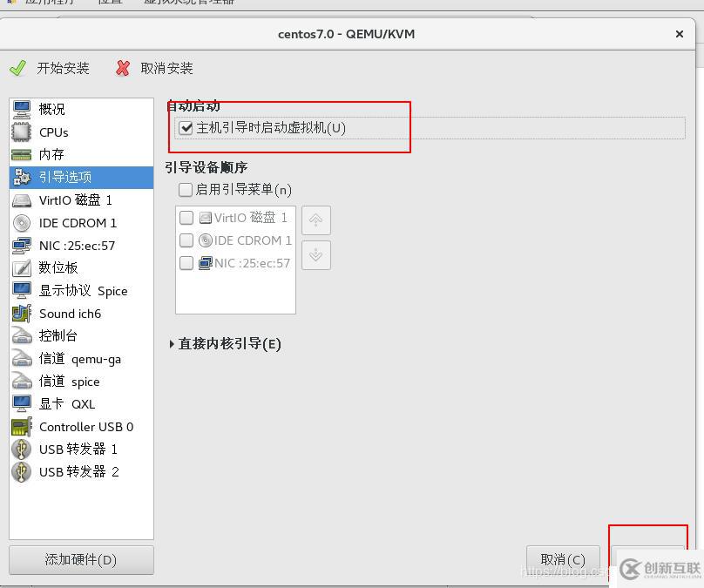Select the 控制台 console icon
Viewport: 704px width, 588px height.
(x=22, y=335)
